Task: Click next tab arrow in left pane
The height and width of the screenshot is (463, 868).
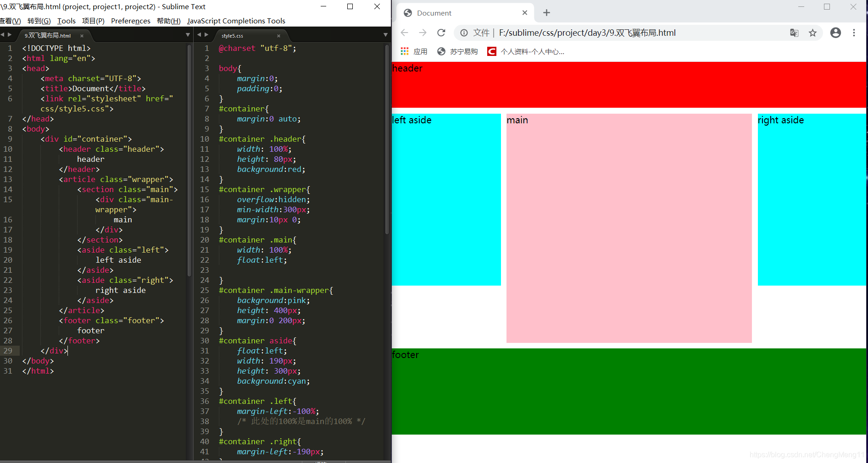Action: [x=10, y=34]
